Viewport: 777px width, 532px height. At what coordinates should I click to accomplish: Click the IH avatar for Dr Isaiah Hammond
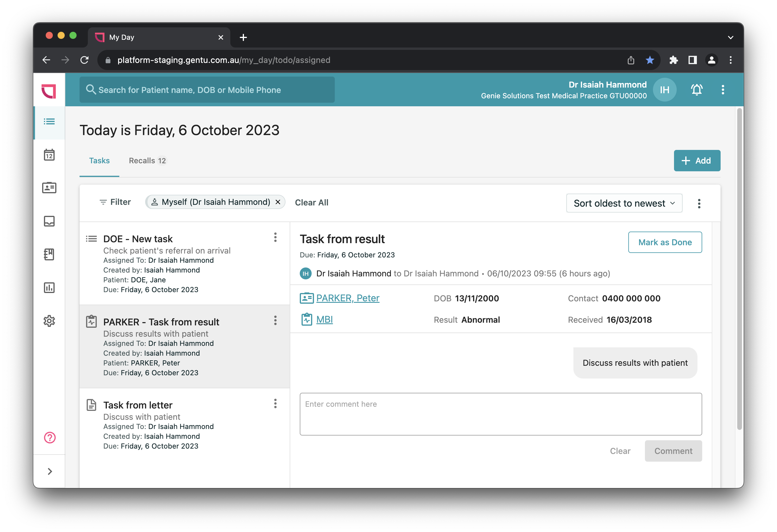click(x=665, y=90)
